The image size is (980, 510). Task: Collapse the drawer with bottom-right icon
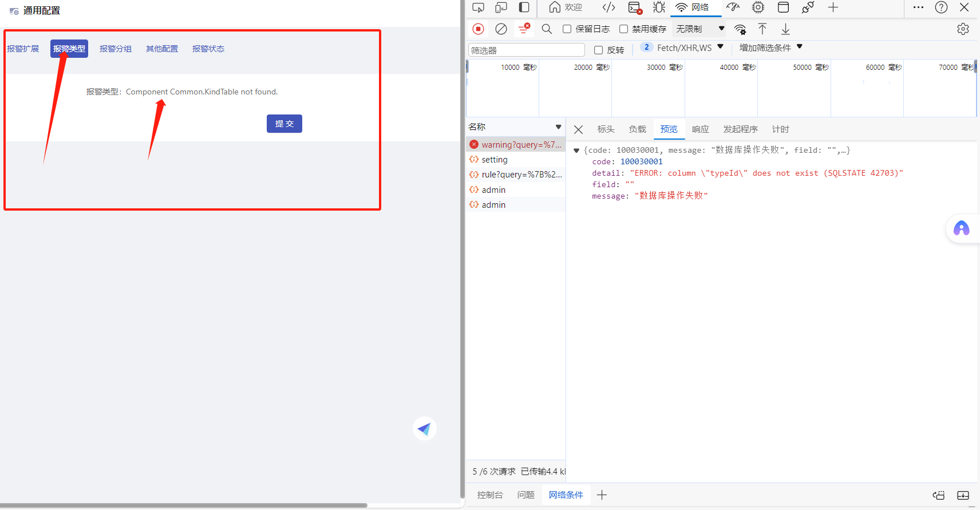[963, 495]
